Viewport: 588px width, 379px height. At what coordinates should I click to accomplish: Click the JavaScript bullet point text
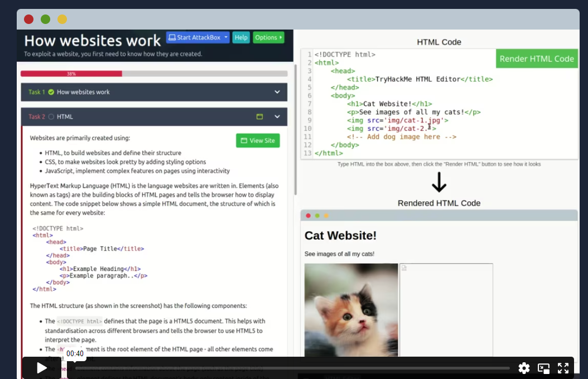click(x=137, y=171)
